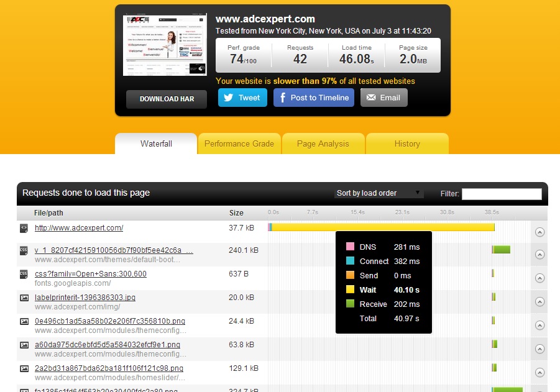Viewport: 560px width, 392px height.
Task: Expand details for http://www.adcexpert.com/ request
Action: tap(539, 232)
